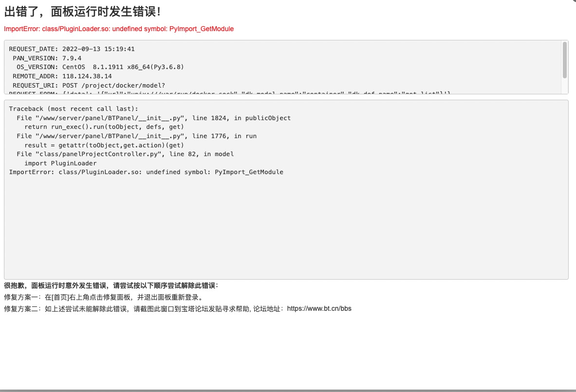Open the https://www.bt.cn/bbs forum link
Screen dimensions: 576x392
[x=319, y=309]
